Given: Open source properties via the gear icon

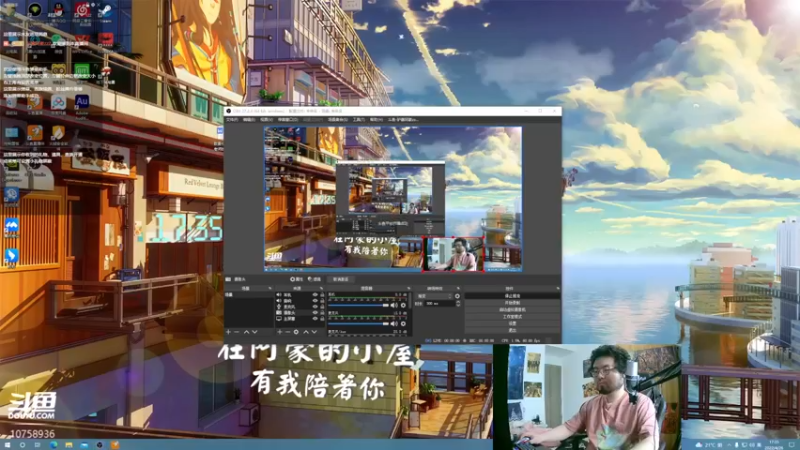Looking at the screenshot, I should (296, 332).
